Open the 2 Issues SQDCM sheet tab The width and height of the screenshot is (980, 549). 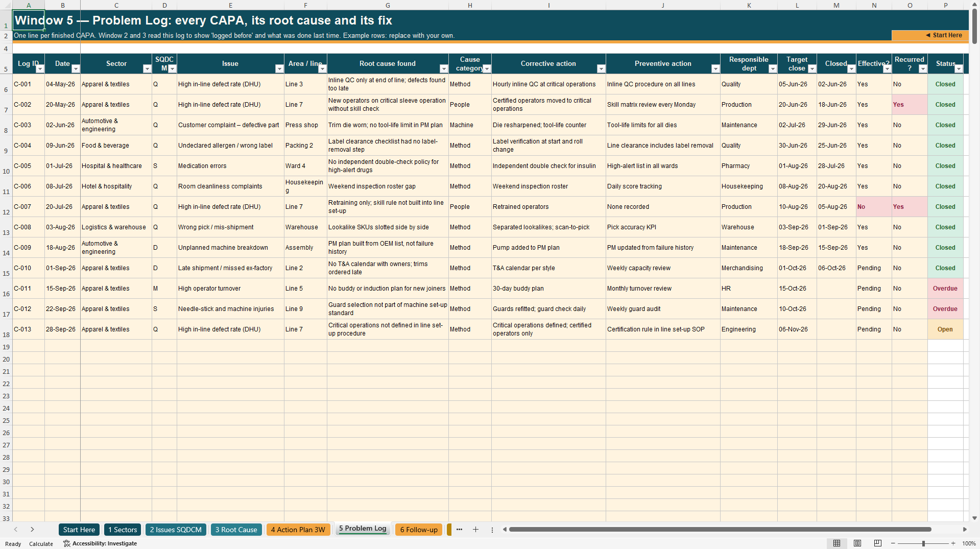pyautogui.click(x=176, y=530)
